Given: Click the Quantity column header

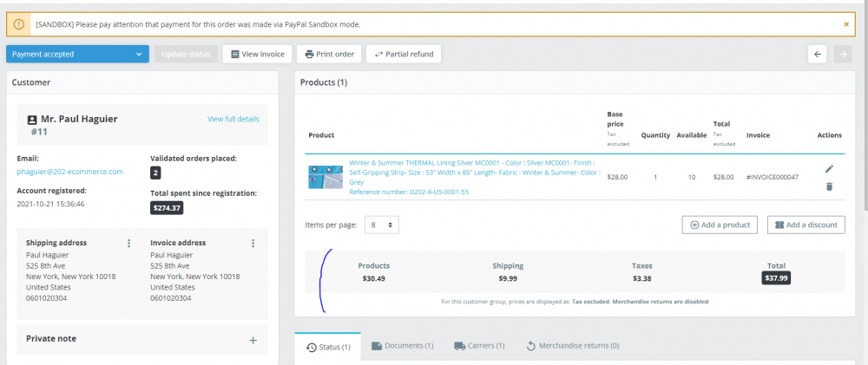Looking at the screenshot, I should [x=655, y=135].
